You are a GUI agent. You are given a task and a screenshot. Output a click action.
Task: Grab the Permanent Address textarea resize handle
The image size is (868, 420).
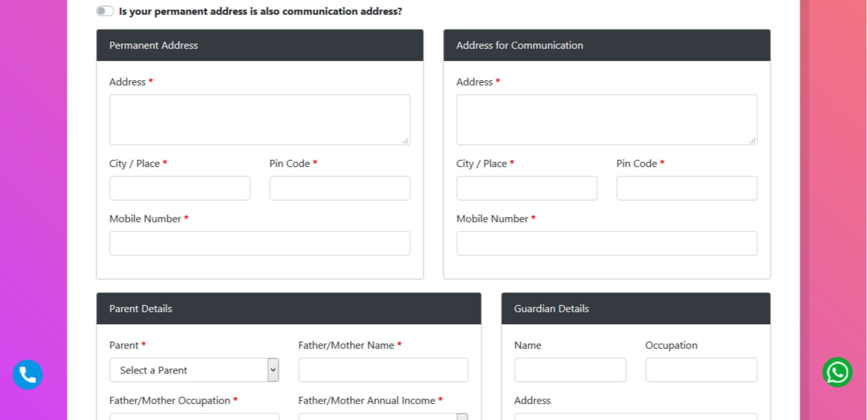(x=406, y=141)
